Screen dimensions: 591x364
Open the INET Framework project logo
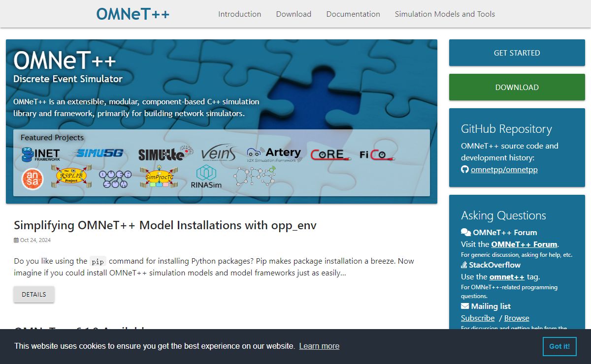click(41, 154)
